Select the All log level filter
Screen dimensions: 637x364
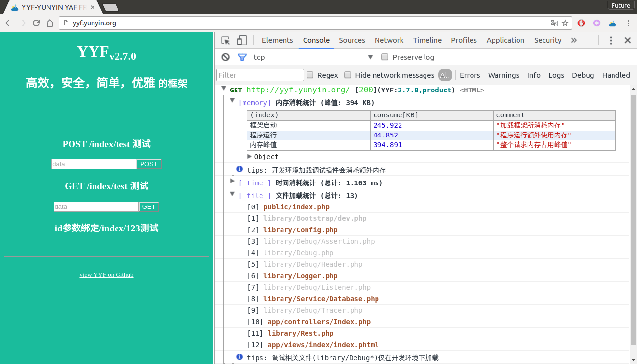click(445, 75)
